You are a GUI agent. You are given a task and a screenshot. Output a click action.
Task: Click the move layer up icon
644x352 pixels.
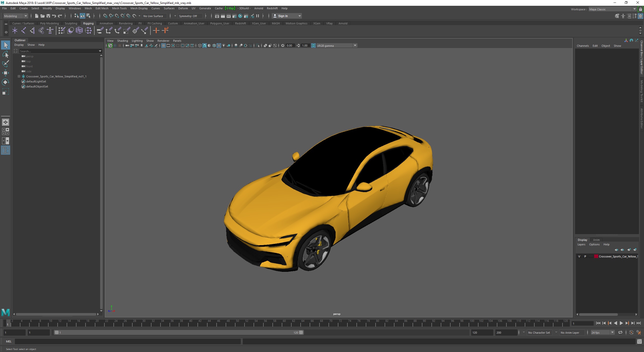click(x=616, y=250)
